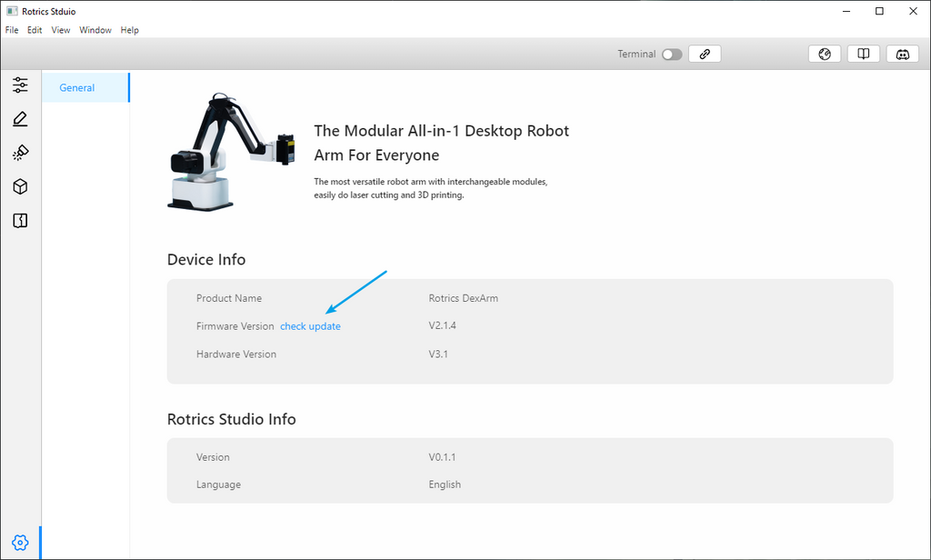Click the "check update" firmware link
The width and height of the screenshot is (931, 560).
(310, 326)
